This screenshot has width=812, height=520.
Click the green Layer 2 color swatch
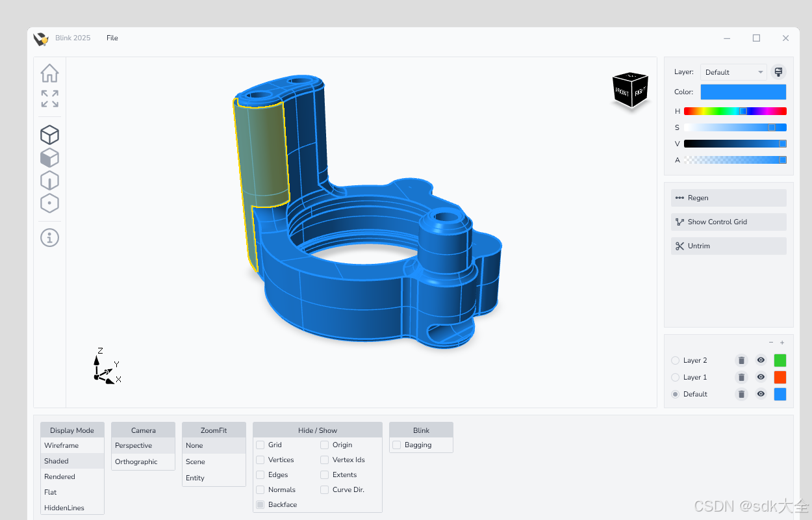(780, 360)
